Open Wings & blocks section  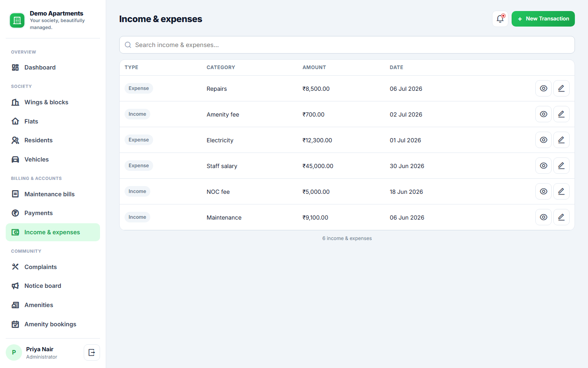pyautogui.click(x=53, y=102)
